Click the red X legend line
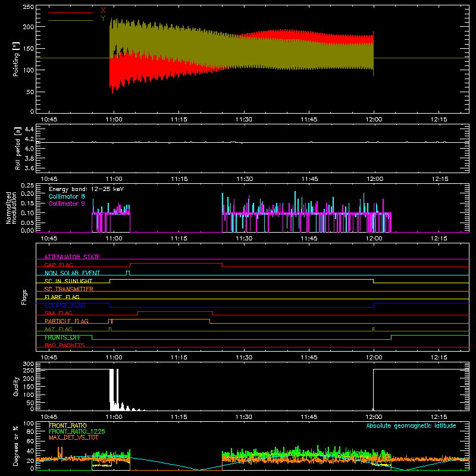Image resolution: width=476 pixels, height=476 pixels. (x=71, y=12)
